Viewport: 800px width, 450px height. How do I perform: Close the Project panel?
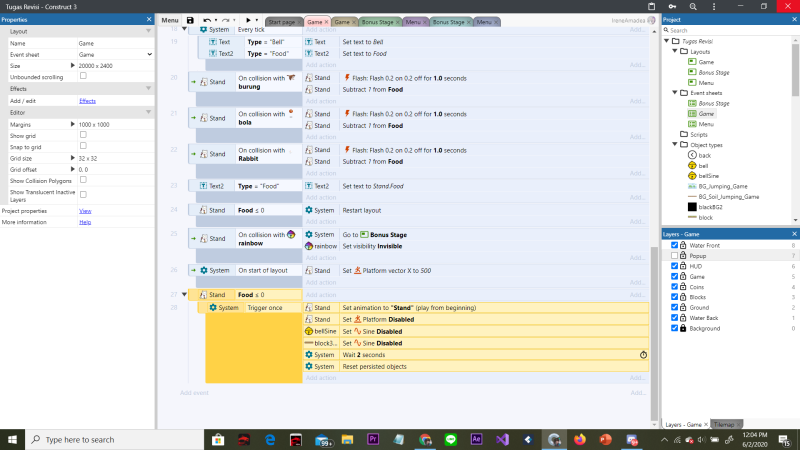click(x=794, y=19)
